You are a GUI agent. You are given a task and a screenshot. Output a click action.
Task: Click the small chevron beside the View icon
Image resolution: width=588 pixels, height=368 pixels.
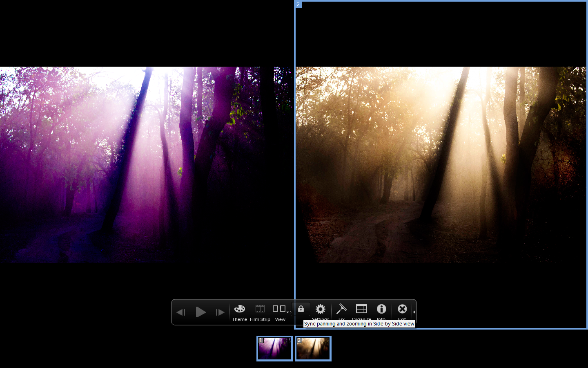(x=290, y=313)
